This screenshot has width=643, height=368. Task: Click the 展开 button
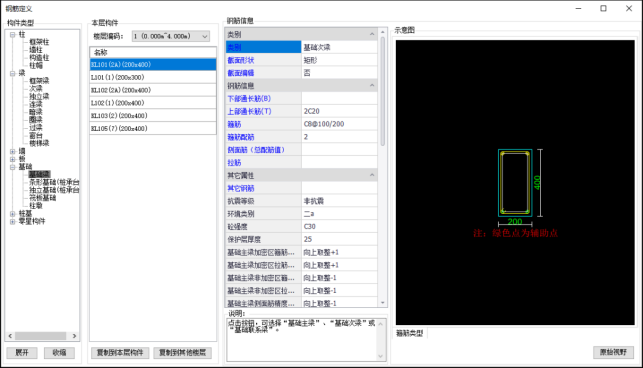click(22, 352)
